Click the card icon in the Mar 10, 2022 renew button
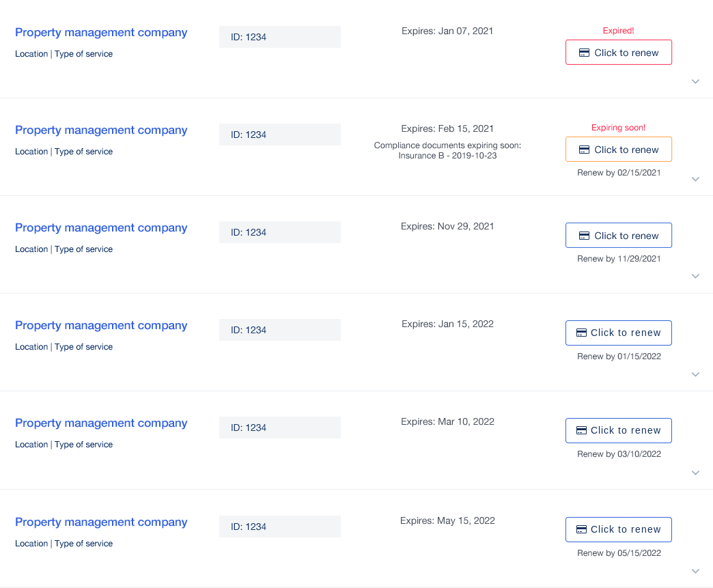The image size is (713, 588). 581,430
